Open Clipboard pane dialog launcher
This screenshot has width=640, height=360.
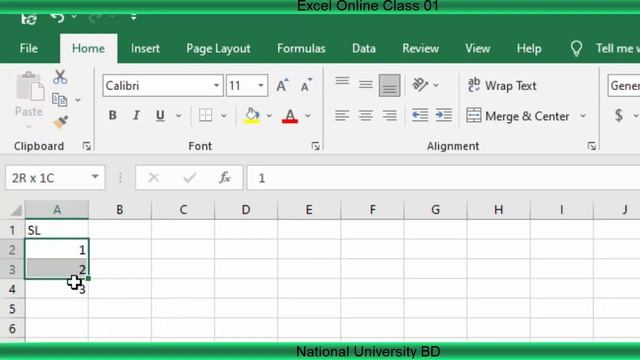point(87,146)
